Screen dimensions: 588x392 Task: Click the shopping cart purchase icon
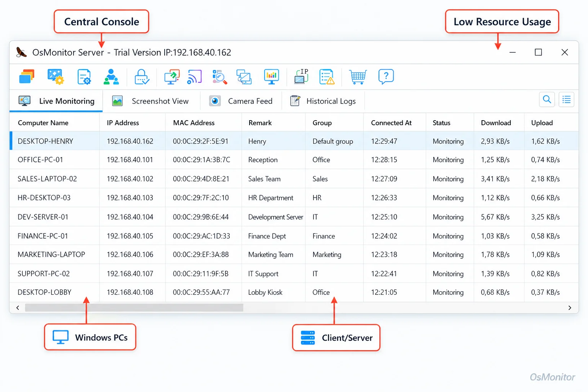point(358,77)
